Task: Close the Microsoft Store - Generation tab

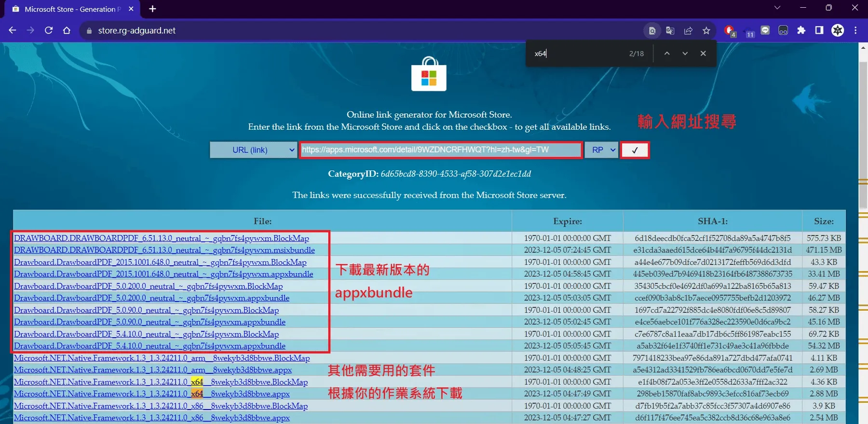Action: pyautogui.click(x=131, y=9)
